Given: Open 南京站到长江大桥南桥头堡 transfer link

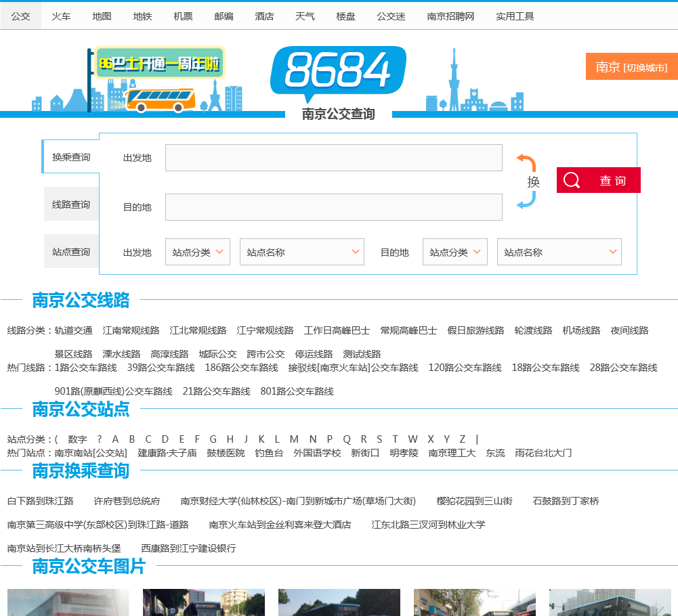Looking at the screenshot, I should [x=64, y=548].
